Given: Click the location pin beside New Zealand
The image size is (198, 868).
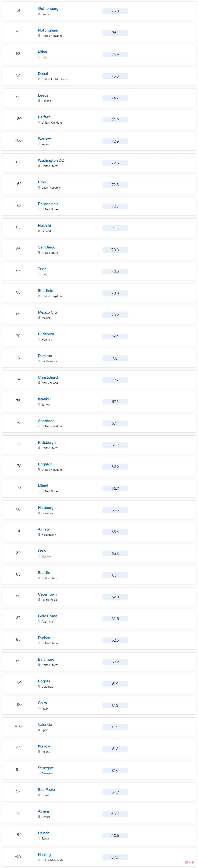Looking at the screenshot, I should pos(39,383).
